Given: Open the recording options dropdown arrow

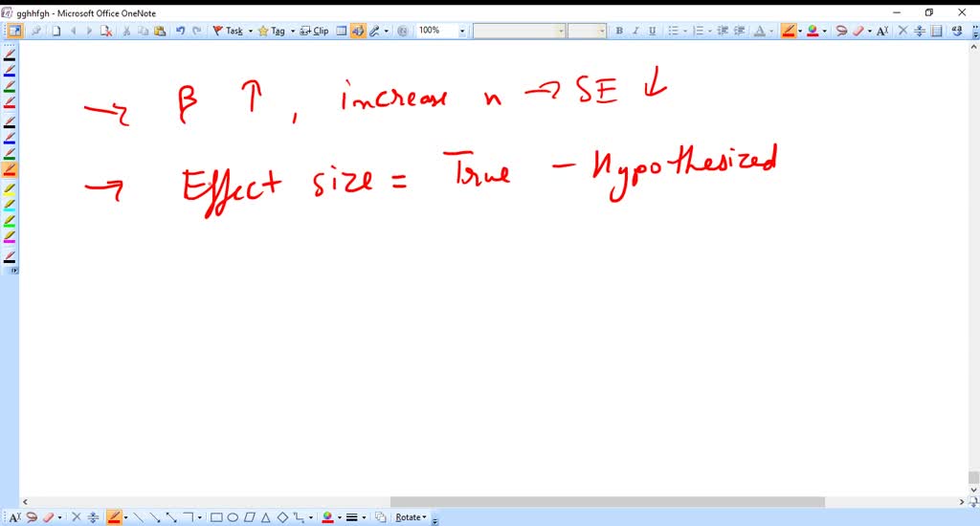Looking at the screenshot, I should [x=387, y=31].
